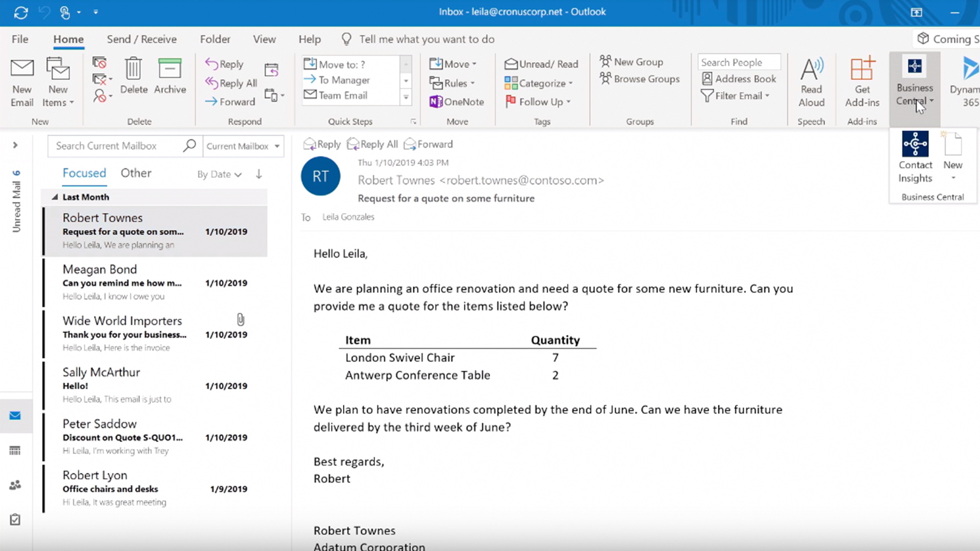980x551 pixels.
Task: Expand the Quick Steps gallery arrow
Action: (406, 98)
